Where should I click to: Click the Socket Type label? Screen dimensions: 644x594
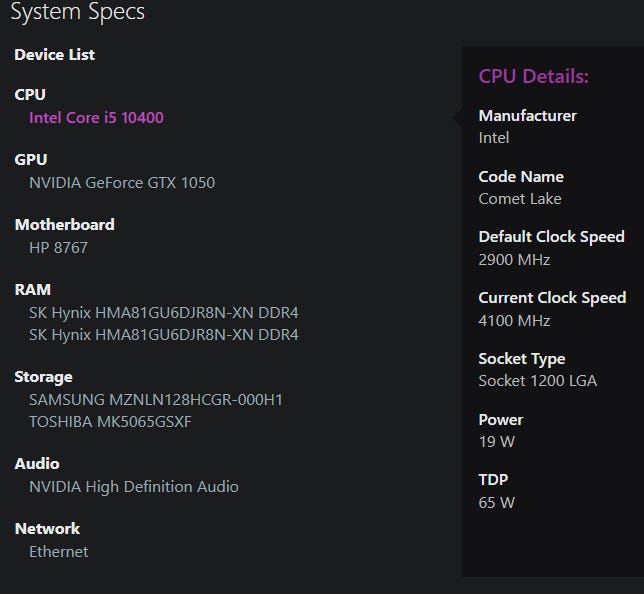coord(522,359)
